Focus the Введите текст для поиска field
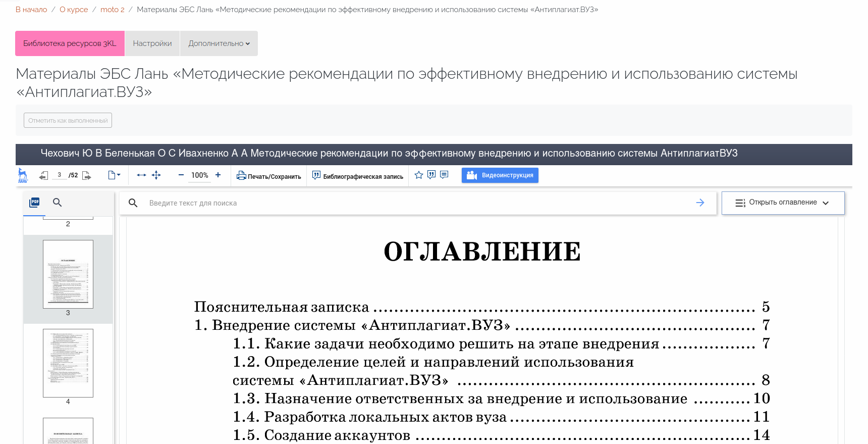The image size is (868, 444). pyautogui.click(x=418, y=203)
